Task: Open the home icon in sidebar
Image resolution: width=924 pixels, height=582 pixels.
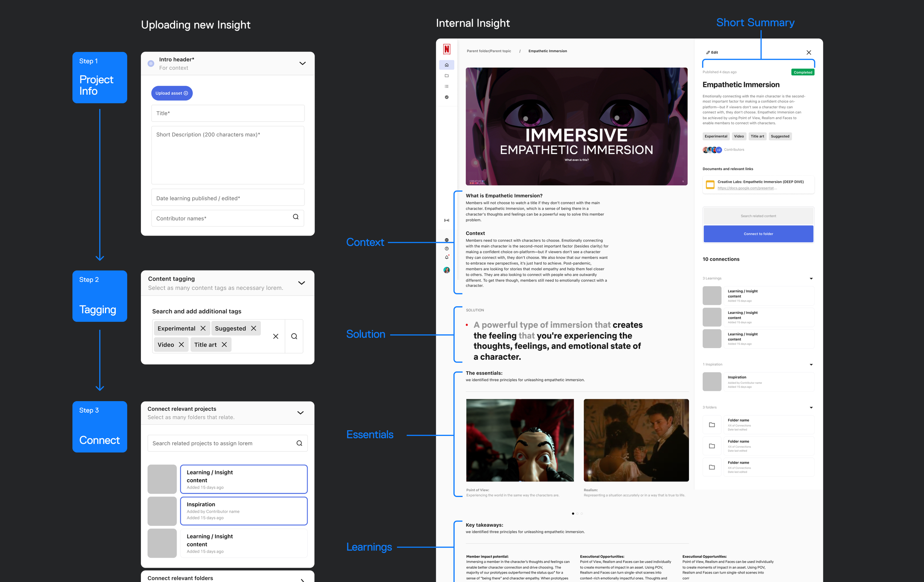Action: click(446, 65)
